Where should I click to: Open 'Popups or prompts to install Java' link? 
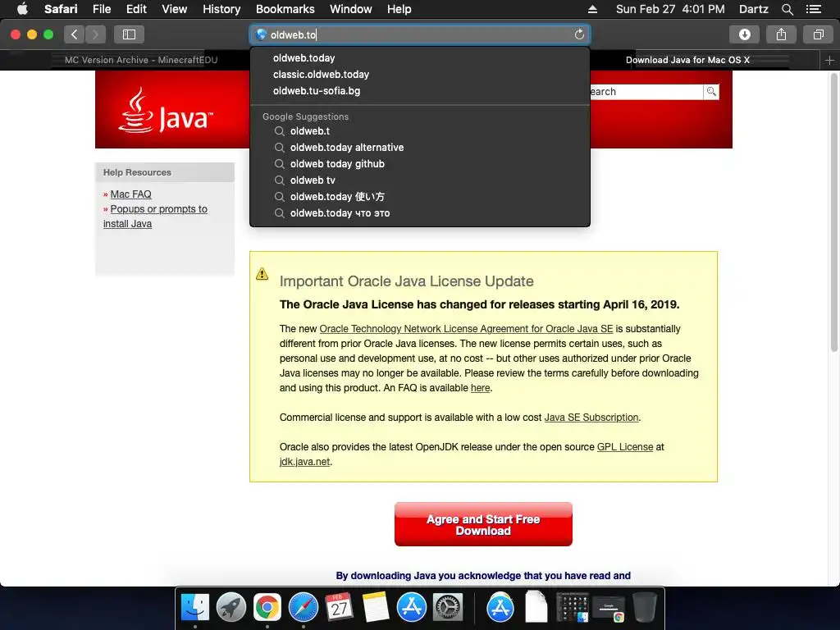155,217
